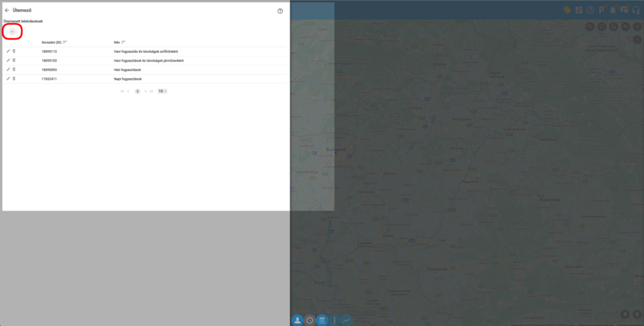Open the tag icon in top toolbar

tap(567, 10)
